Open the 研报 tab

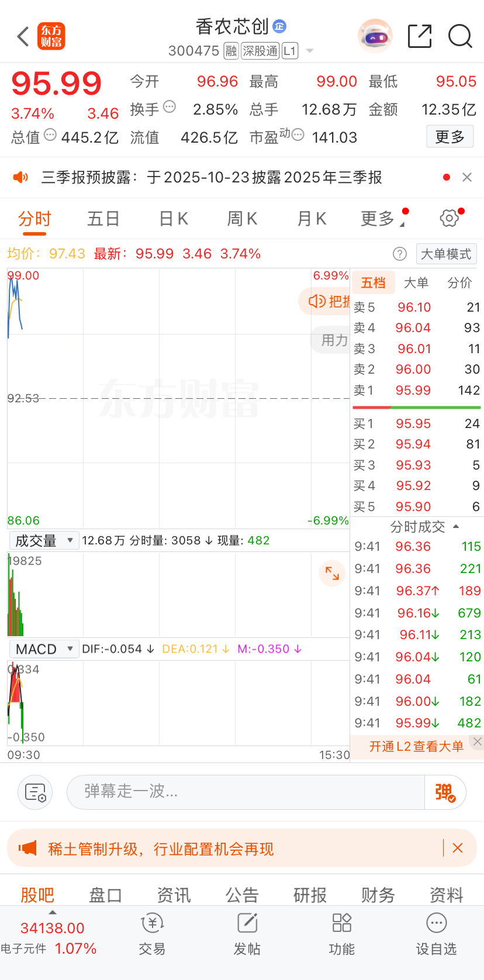point(310,895)
